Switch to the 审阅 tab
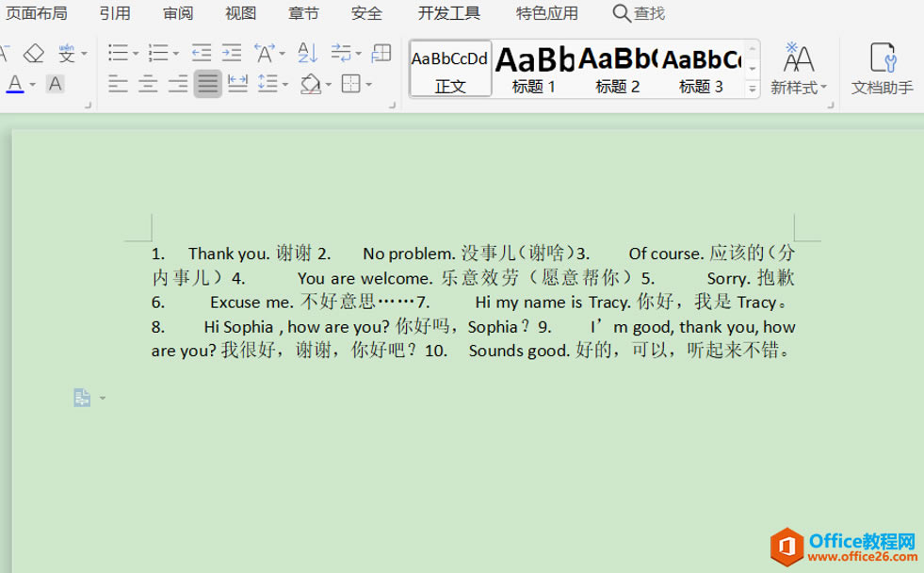This screenshot has width=924, height=573. pyautogui.click(x=178, y=13)
